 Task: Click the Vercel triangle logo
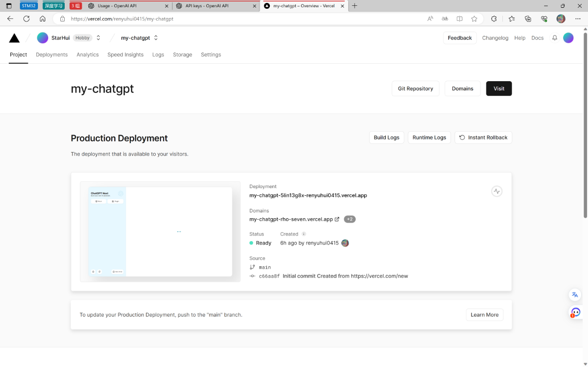point(14,38)
